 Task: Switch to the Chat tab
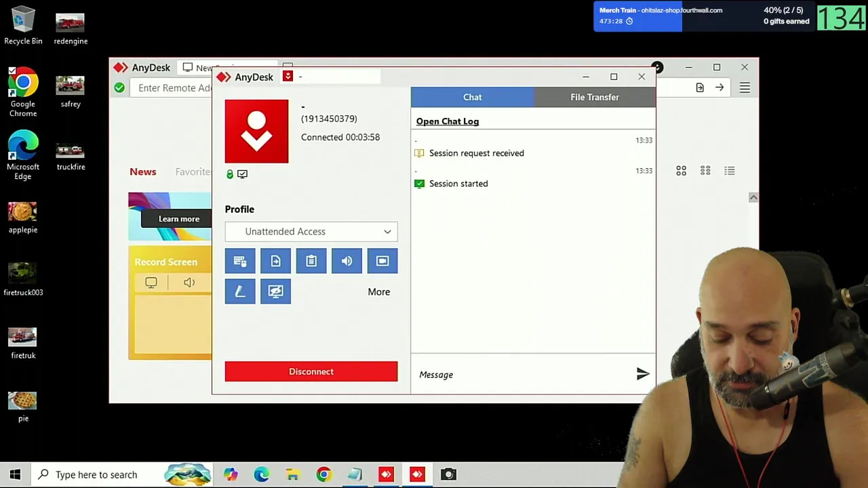click(x=473, y=97)
